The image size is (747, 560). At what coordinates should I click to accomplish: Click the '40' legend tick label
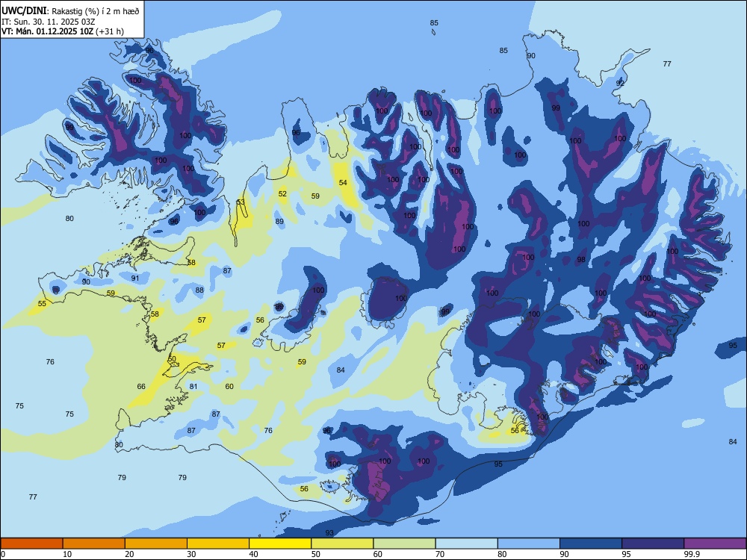coord(254,554)
